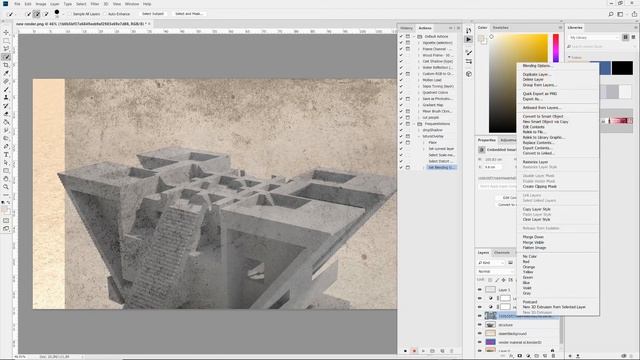Click the create new layer icon

[x=545, y=356]
